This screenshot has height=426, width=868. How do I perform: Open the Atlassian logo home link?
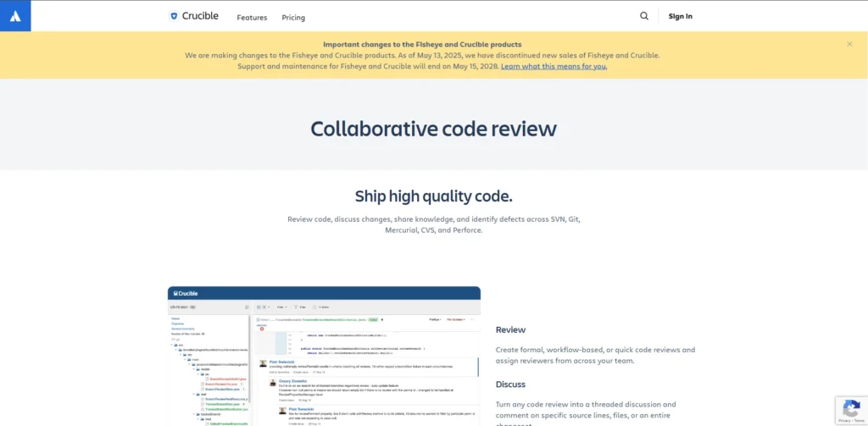coord(15,16)
